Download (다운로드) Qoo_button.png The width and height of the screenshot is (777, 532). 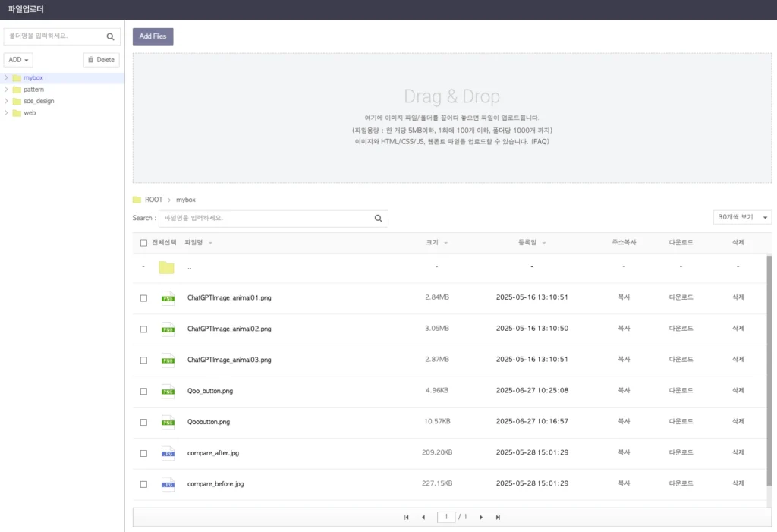681,391
